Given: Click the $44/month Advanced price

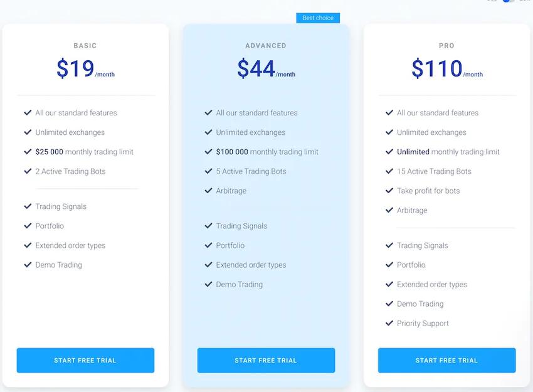Looking at the screenshot, I should point(266,68).
